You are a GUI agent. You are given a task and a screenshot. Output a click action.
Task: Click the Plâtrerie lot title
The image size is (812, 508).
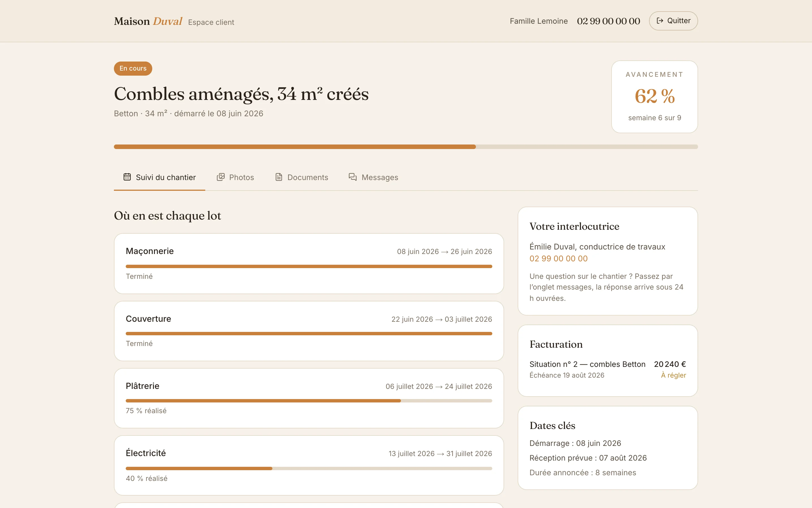[143, 386]
